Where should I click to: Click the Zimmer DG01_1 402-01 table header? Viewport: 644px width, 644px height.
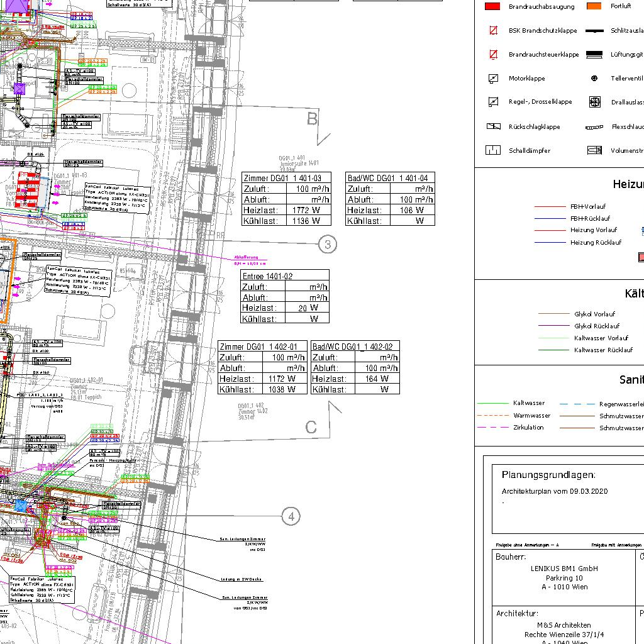point(262,347)
